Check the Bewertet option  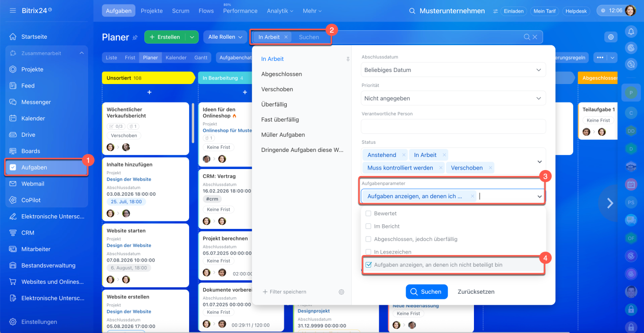(369, 213)
